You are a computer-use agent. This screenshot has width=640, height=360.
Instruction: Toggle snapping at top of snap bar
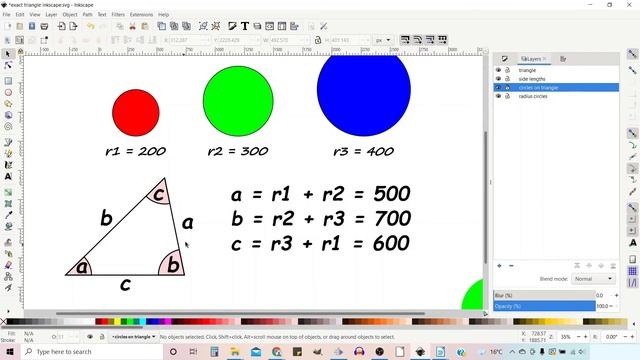pos(632,53)
